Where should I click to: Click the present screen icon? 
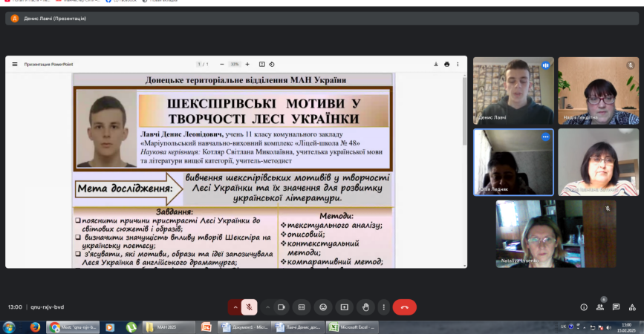coord(344,307)
